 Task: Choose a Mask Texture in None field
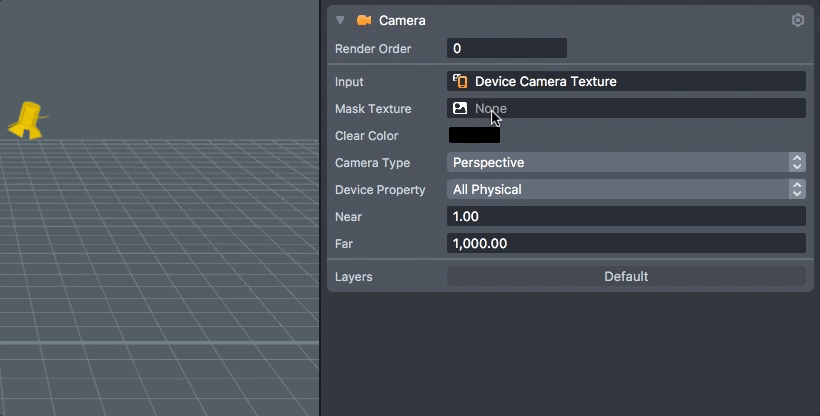tap(626, 108)
